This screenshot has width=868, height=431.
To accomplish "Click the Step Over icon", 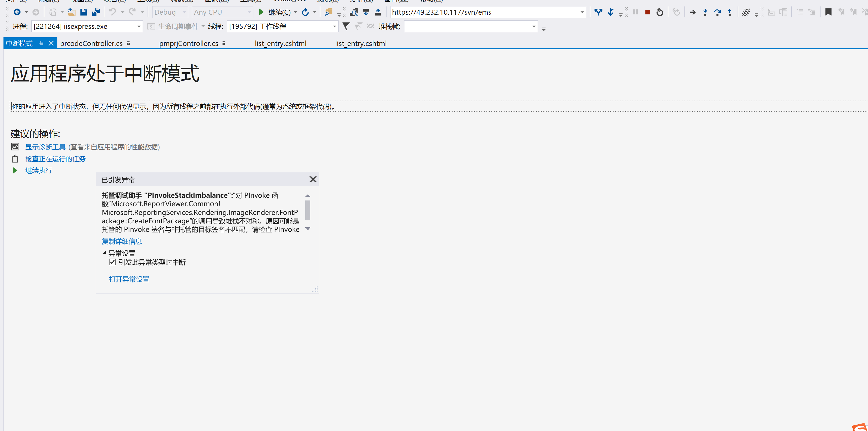I will [717, 12].
